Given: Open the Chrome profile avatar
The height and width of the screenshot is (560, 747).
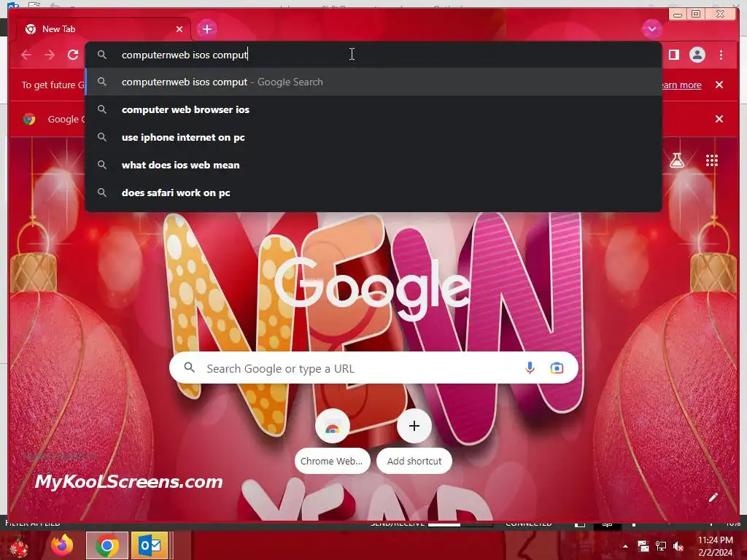Looking at the screenshot, I should point(697,55).
